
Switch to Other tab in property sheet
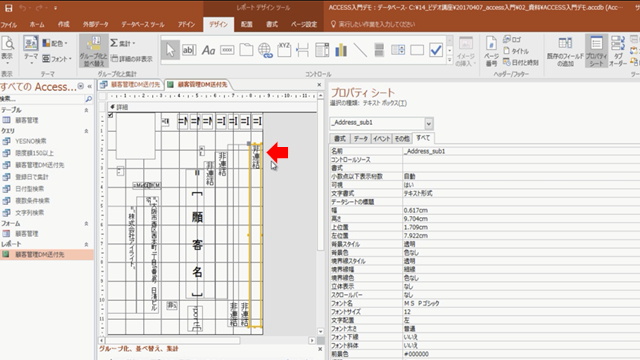(x=402, y=138)
